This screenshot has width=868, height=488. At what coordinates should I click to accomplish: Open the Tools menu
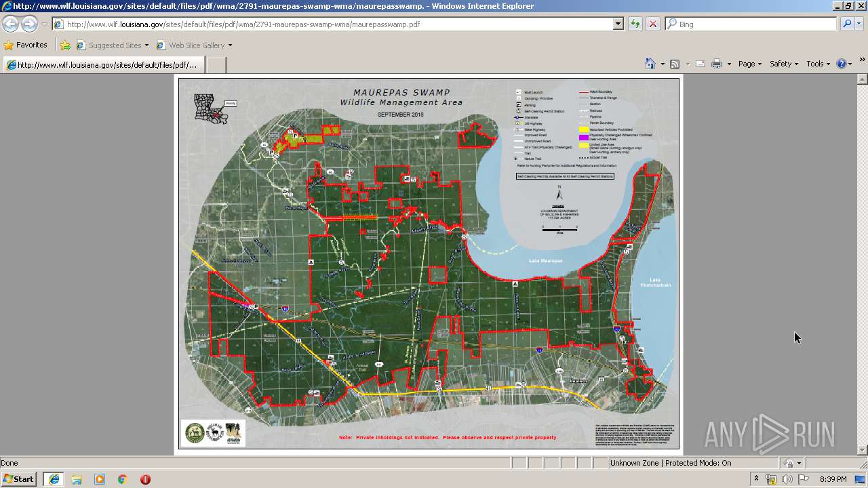point(818,64)
